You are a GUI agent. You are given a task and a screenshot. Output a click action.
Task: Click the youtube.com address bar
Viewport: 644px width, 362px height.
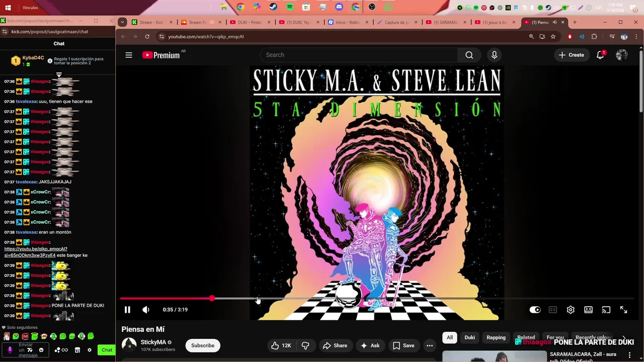coord(342,37)
